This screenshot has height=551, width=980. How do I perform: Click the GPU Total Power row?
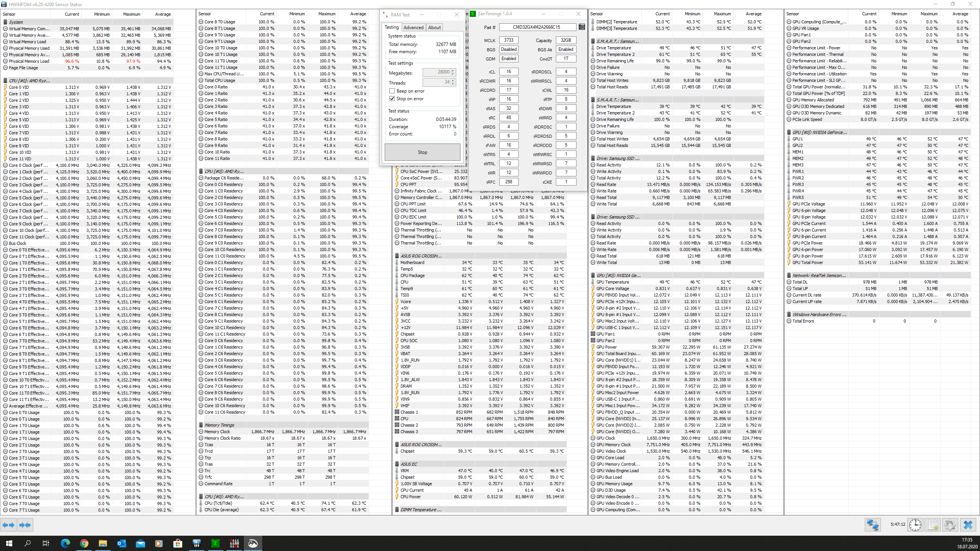879,262
